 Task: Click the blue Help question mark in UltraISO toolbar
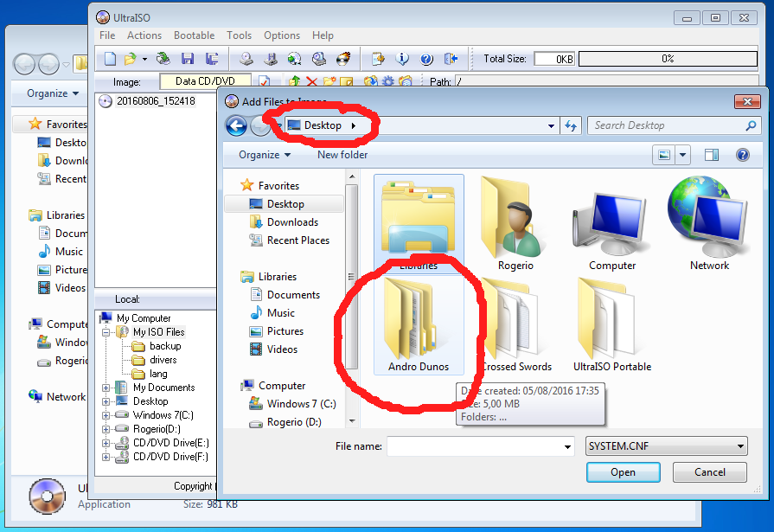tap(426, 59)
